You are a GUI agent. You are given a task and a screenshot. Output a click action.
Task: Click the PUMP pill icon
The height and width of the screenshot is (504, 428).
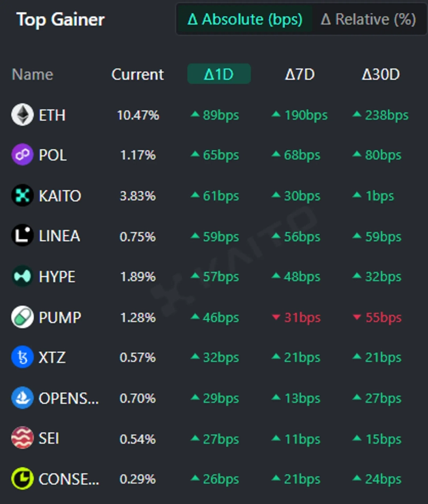tap(22, 317)
